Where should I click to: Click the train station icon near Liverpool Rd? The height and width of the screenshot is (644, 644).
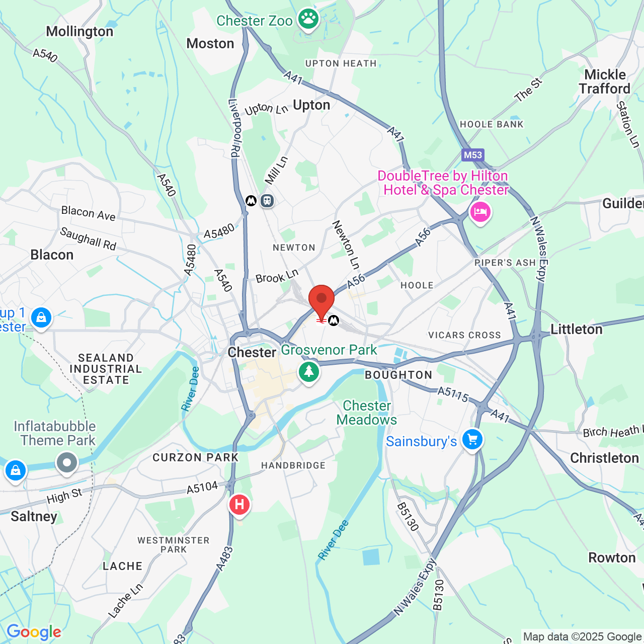coord(267,201)
